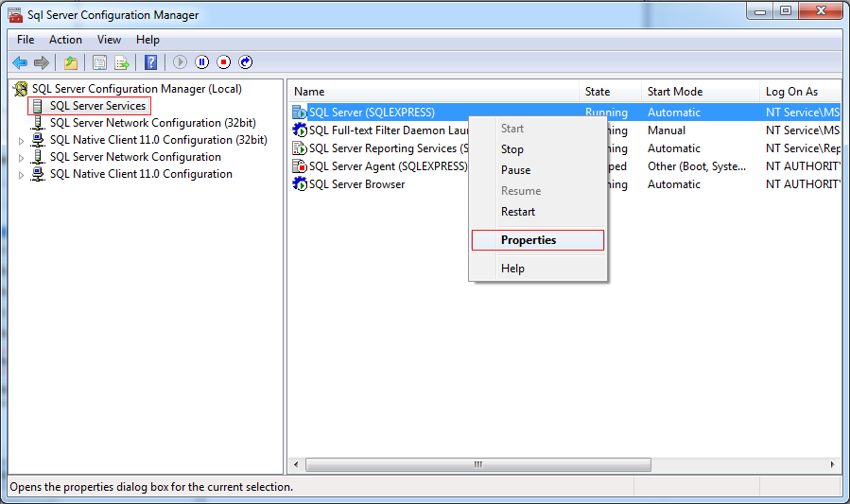The width and height of the screenshot is (850, 504).
Task: Click the Configuration Manager (Local) root icon
Action: click(21, 89)
